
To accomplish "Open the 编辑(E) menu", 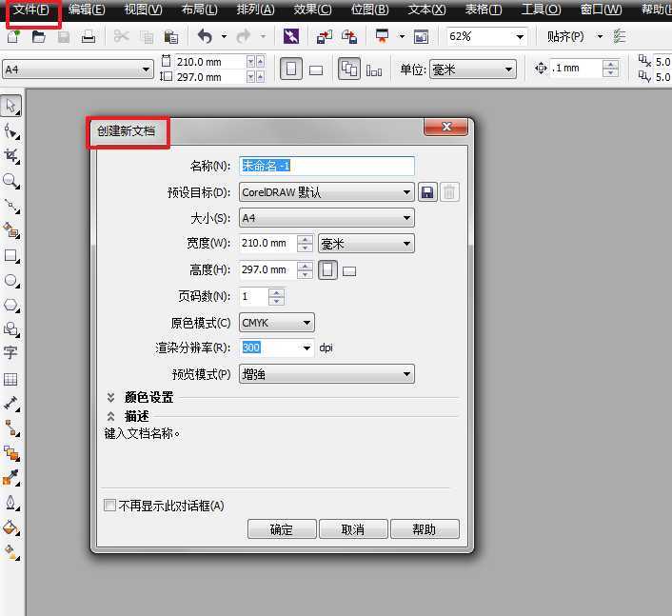I will [87, 10].
